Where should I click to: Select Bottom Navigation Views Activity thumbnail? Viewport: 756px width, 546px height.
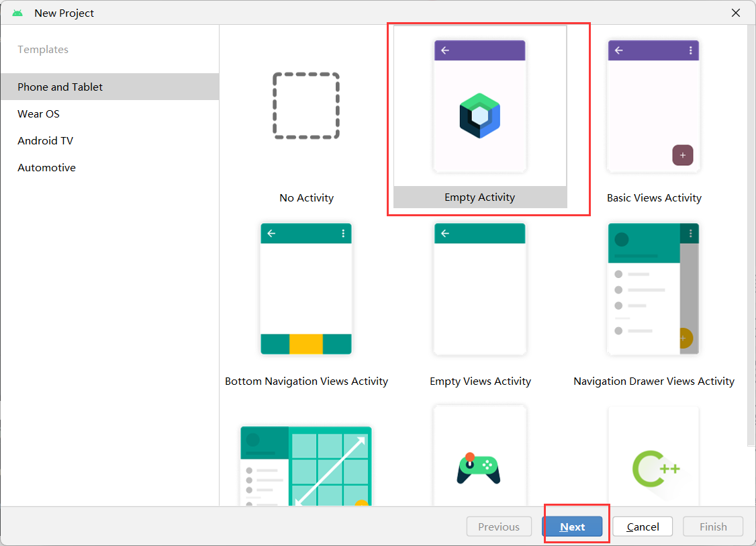tap(306, 289)
